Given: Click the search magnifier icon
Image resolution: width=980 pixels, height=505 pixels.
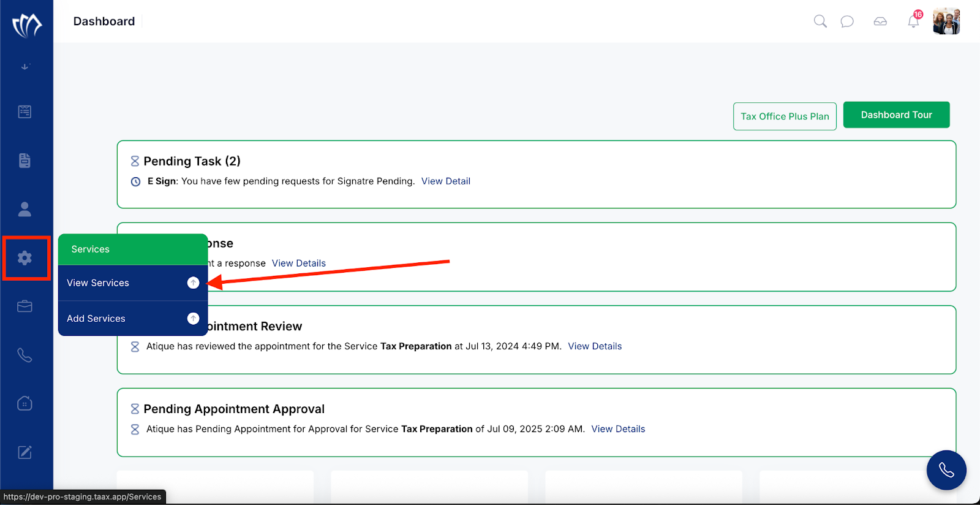Looking at the screenshot, I should [820, 21].
